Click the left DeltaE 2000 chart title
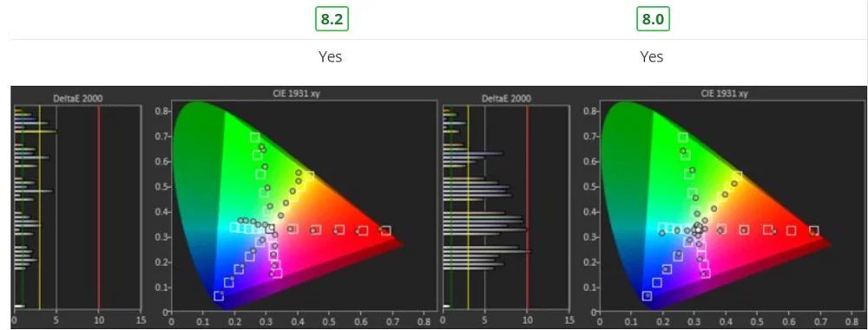Image resolution: width=868 pixels, height=330 pixels. pos(77,98)
